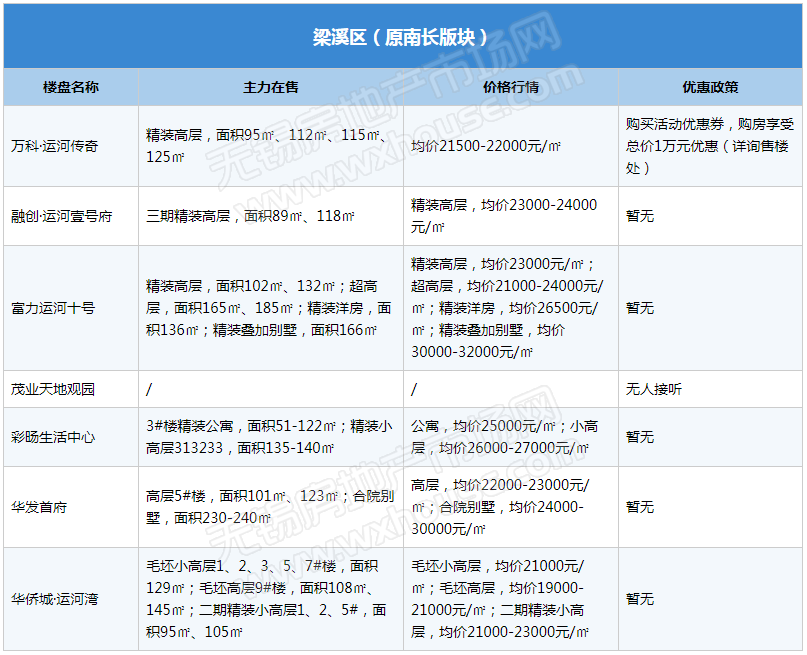Click the 华发首府 property name
The height and width of the screenshot is (655, 807).
coord(39,507)
